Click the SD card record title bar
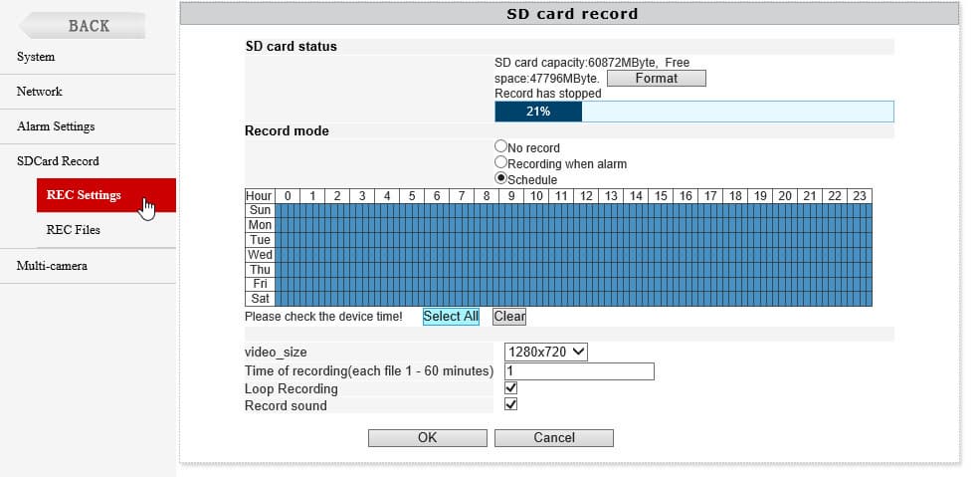This screenshot has width=980, height=477. point(569,13)
